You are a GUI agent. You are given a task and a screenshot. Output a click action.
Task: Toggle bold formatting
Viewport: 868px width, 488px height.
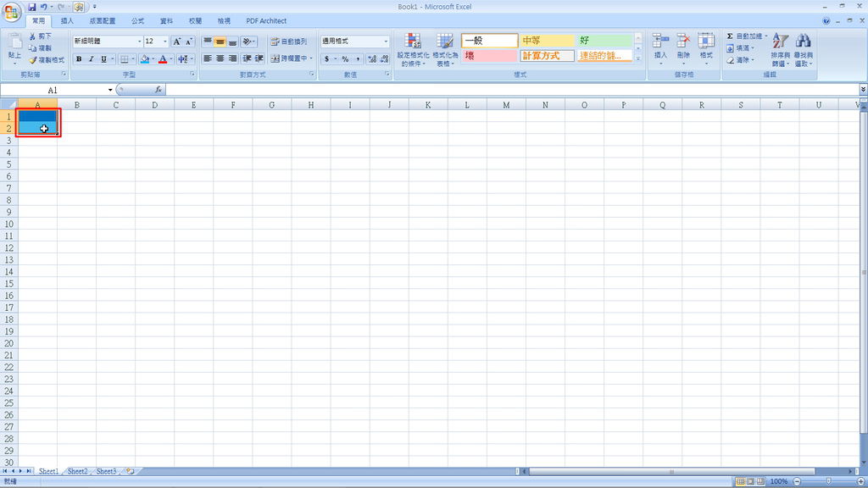[79, 59]
